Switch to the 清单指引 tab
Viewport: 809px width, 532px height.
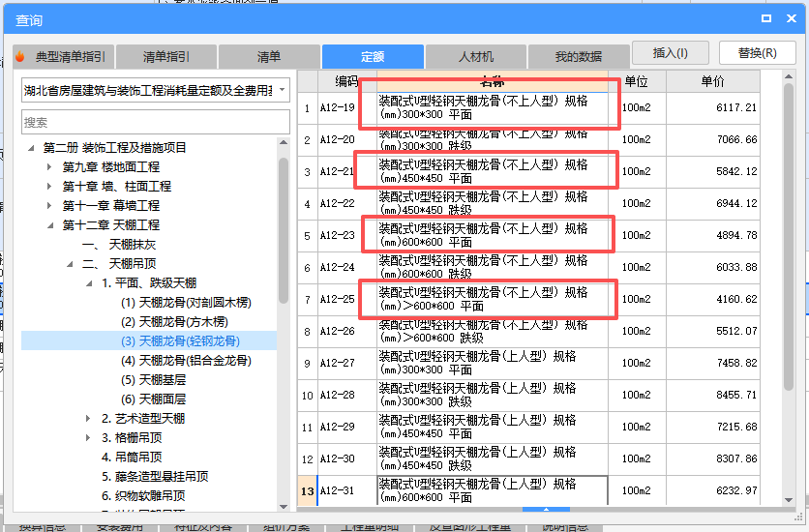pyautogui.click(x=165, y=57)
